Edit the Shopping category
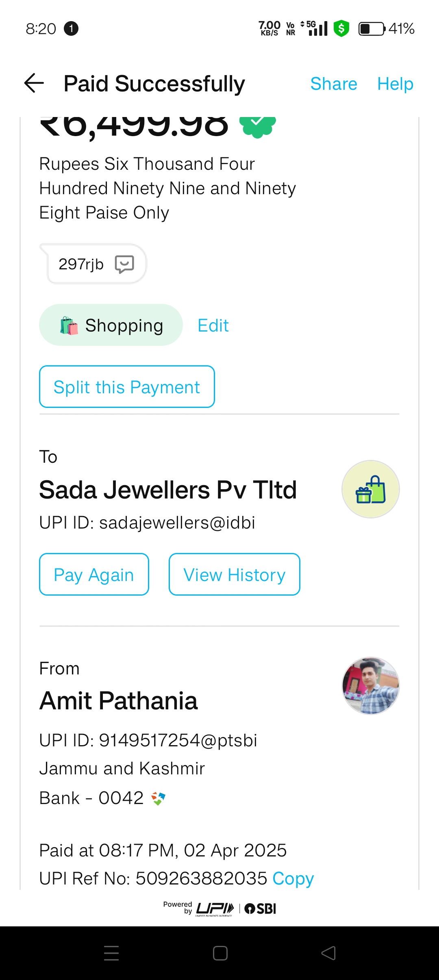Screen dimensions: 439x980 click(213, 326)
